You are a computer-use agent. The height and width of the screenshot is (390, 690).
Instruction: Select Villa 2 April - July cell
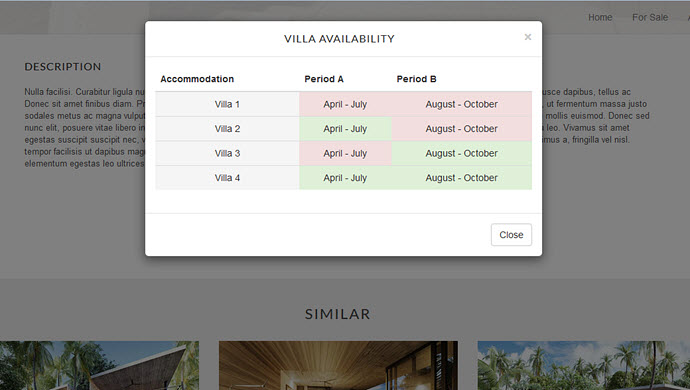pyautogui.click(x=345, y=129)
